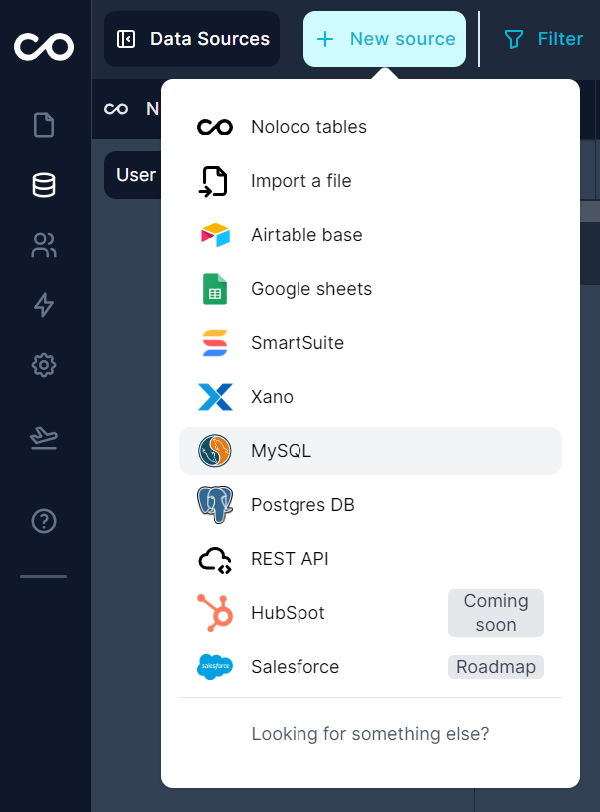The height and width of the screenshot is (812, 600).
Task: Choose Noloco tables from the menu
Action: 308,127
